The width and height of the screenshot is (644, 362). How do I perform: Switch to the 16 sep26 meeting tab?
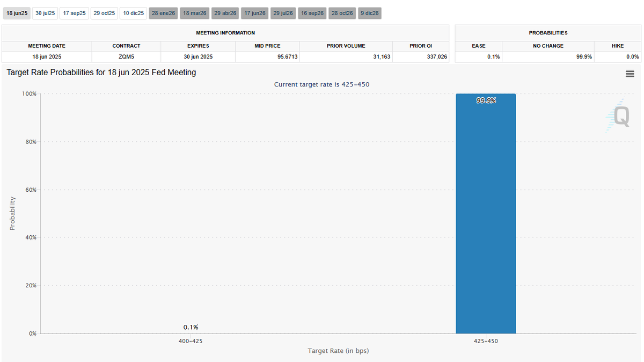pos(312,13)
